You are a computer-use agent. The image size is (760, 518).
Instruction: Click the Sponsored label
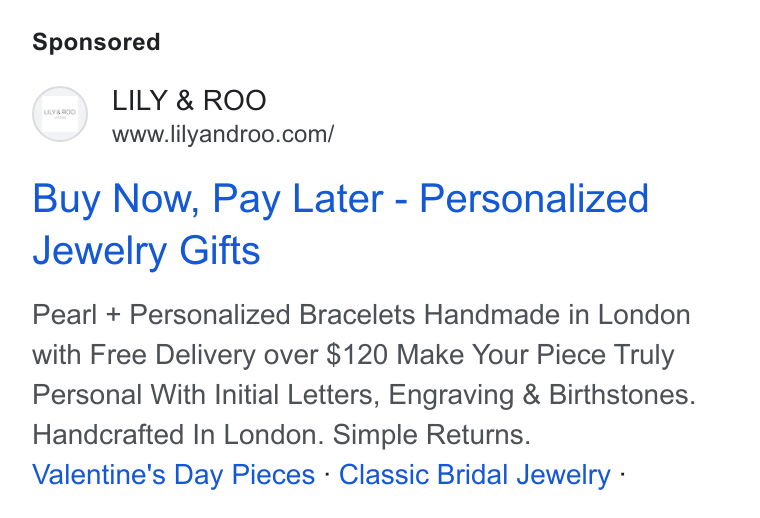point(96,42)
